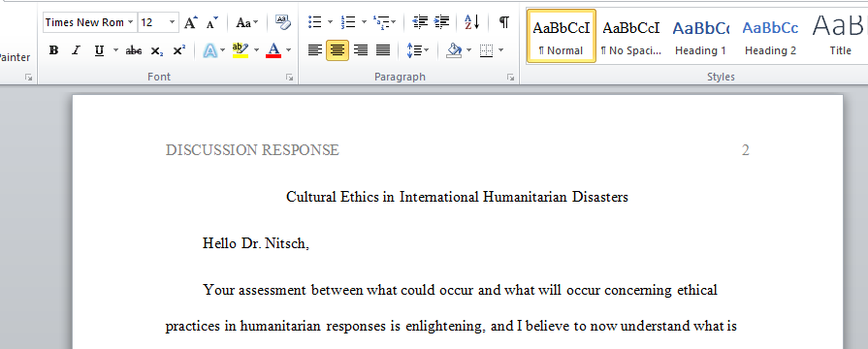The image size is (868, 349).
Task: Toggle Center alignment
Action: pos(338,50)
